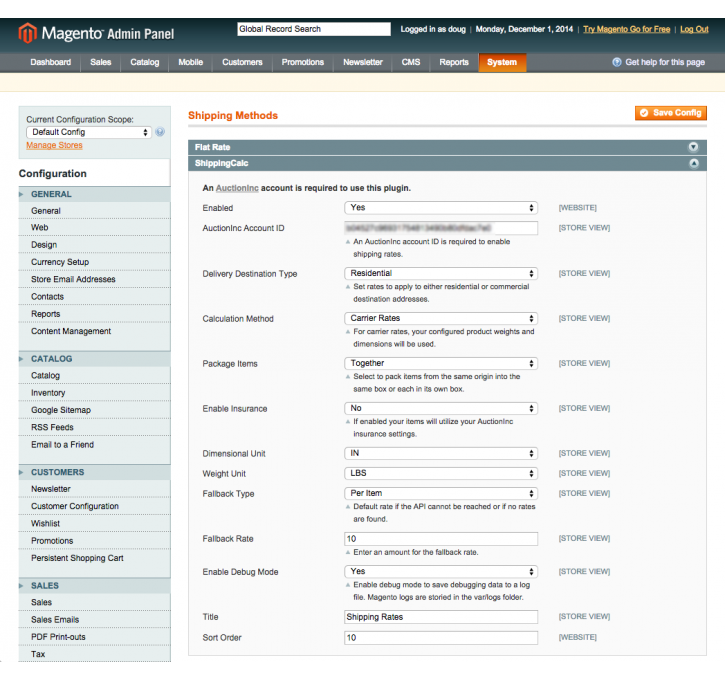The width and height of the screenshot is (725, 680).
Task: Open Sales Emails in sidebar
Action: tap(94, 619)
